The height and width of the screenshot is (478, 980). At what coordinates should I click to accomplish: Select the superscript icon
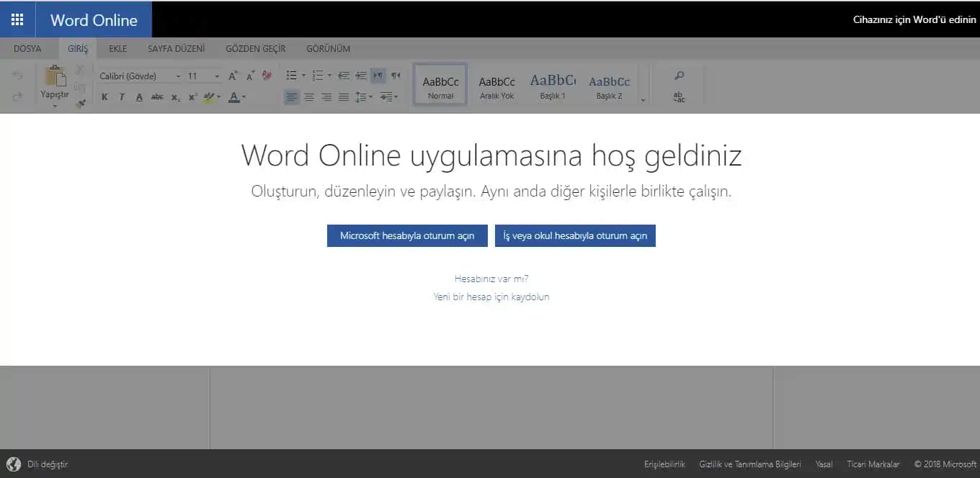click(191, 96)
